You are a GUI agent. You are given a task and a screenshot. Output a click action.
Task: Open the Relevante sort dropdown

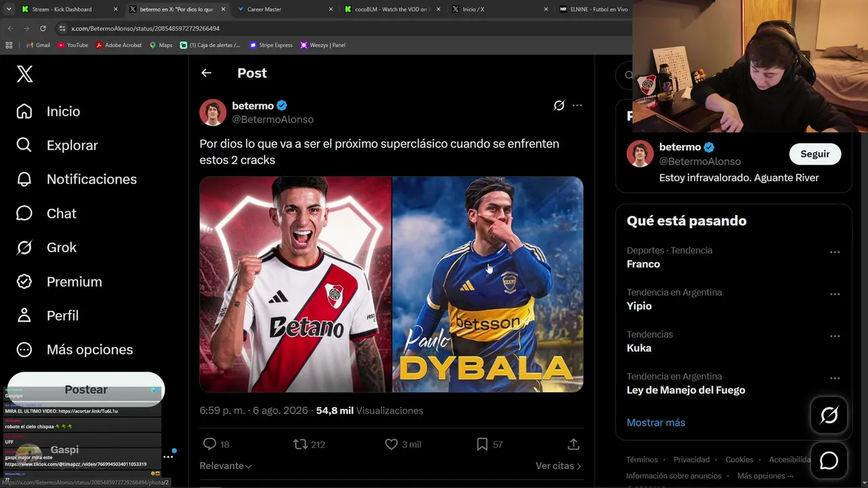[226, 466]
